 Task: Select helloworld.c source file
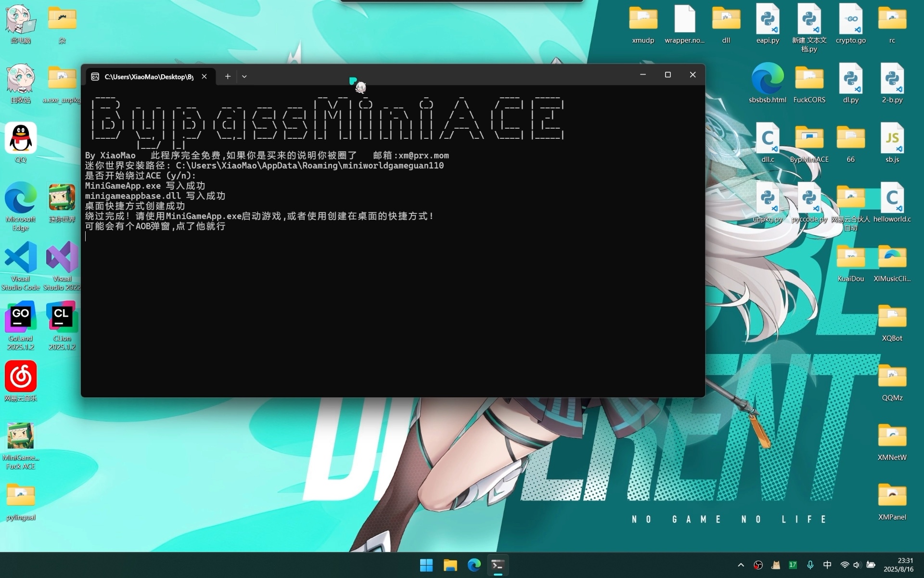(x=892, y=202)
